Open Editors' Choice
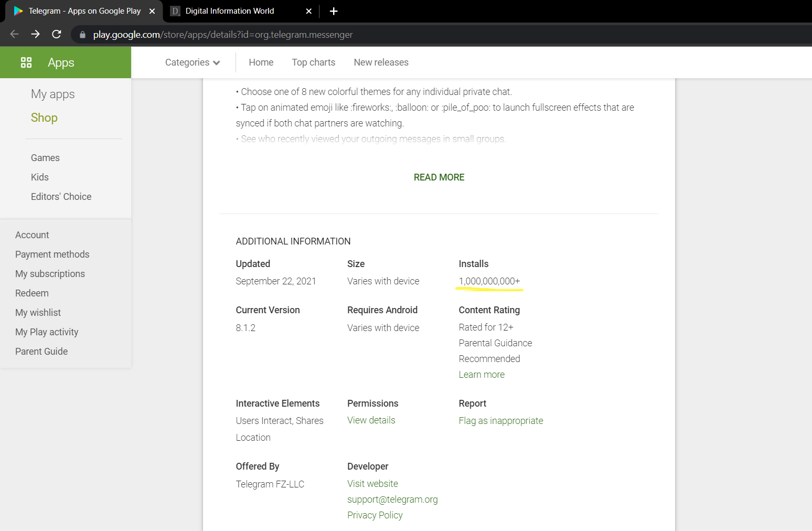The image size is (812, 531). 61,197
